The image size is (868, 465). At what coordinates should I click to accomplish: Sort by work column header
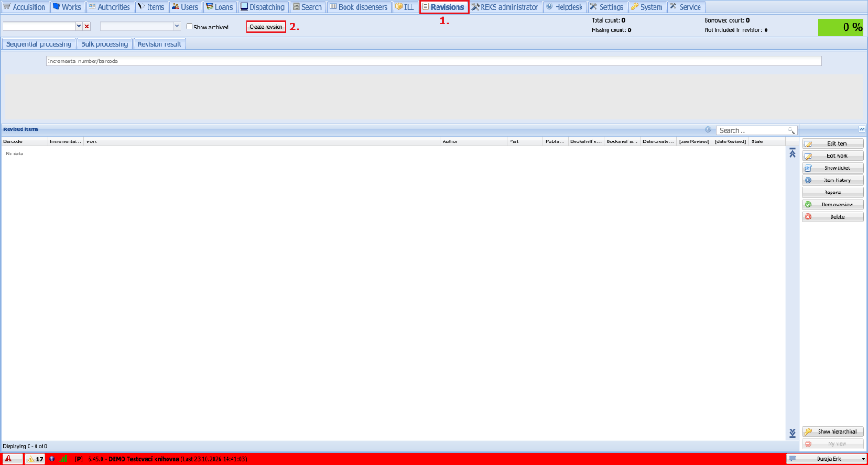pyautogui.click(x=261, y=141)
